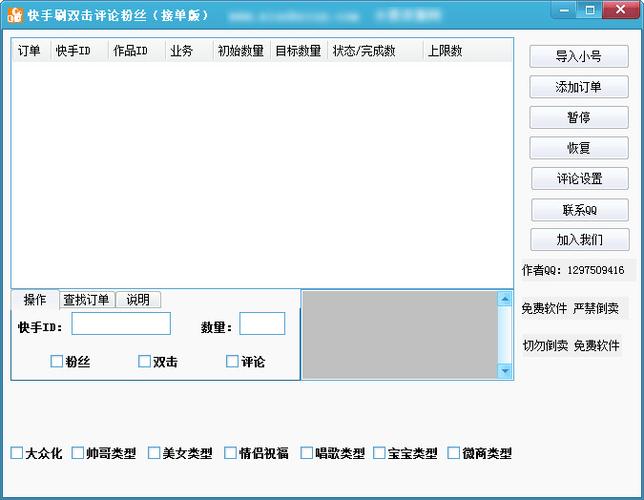
Task: Click the 快手ID column header
Action: tap(79, 51)
